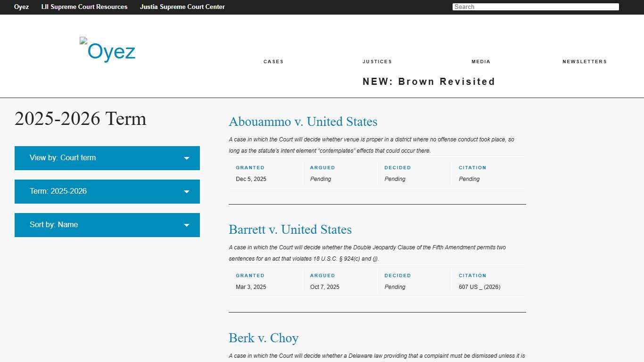Visit Justia Supreme Court Center link
644x362 pixels.
(182, 7)
